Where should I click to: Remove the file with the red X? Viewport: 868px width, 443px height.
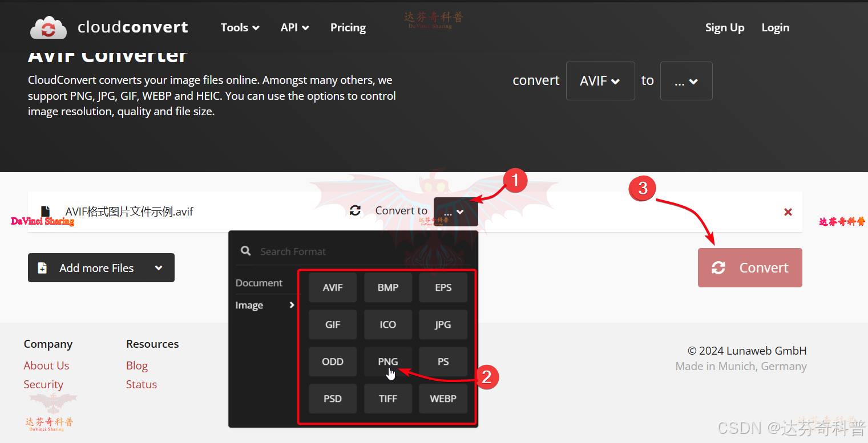(788, 212)
